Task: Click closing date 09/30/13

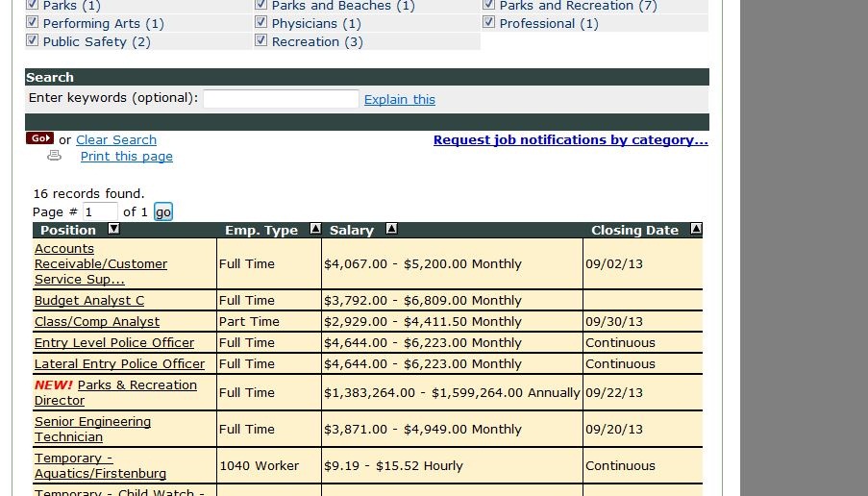Action: pos(614,322)
